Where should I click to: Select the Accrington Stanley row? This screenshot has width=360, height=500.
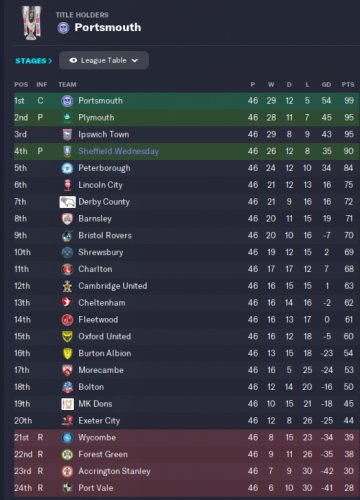(x=186, y=471)
